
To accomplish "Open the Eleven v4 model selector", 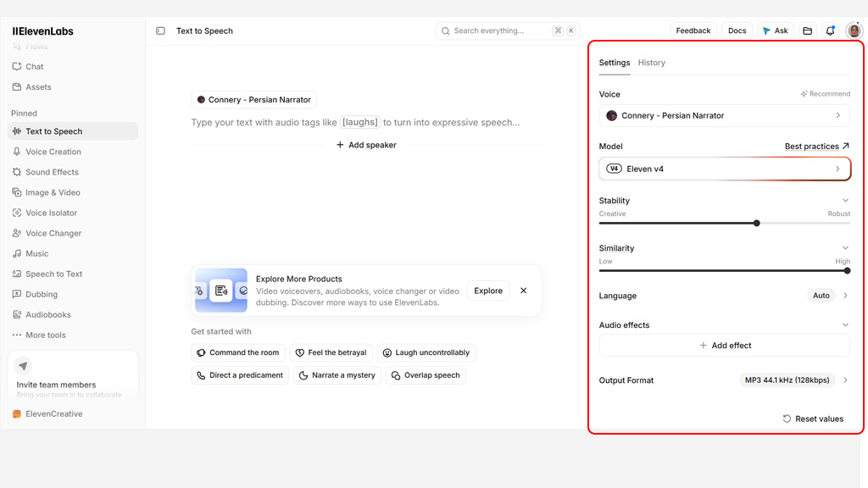I will pyautogui.click(x=724, y=169).
